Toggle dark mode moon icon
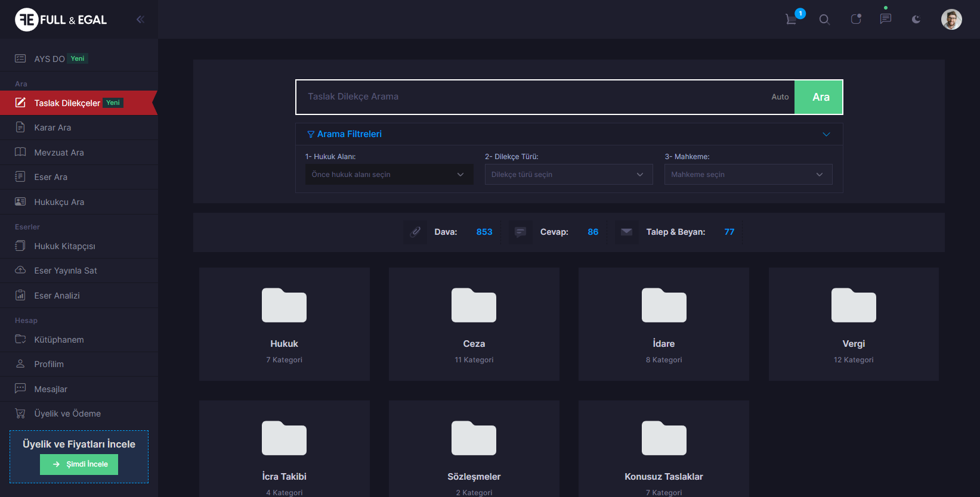980x497 pixels. pyautogui.click(x=916, y=20)
